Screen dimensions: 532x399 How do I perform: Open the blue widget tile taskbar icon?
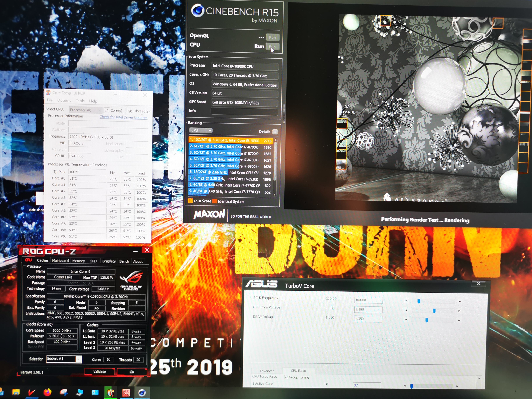[x=95, y=392]
